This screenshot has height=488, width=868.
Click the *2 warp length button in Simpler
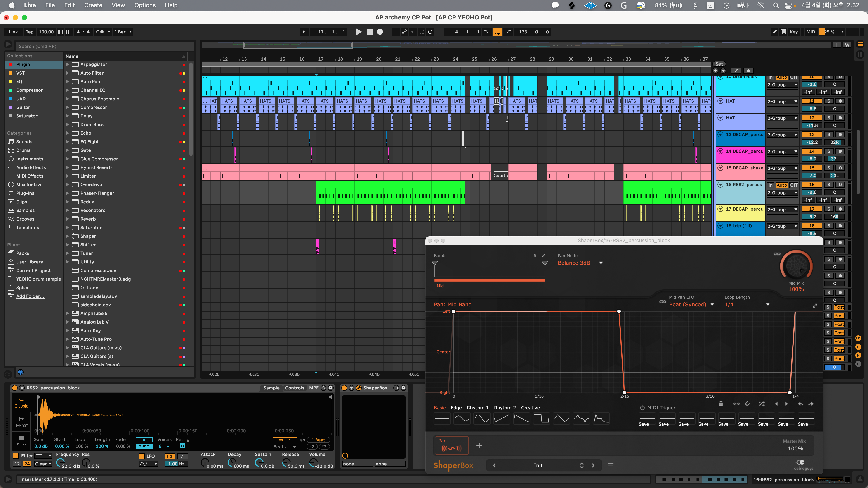pos(324,447)
